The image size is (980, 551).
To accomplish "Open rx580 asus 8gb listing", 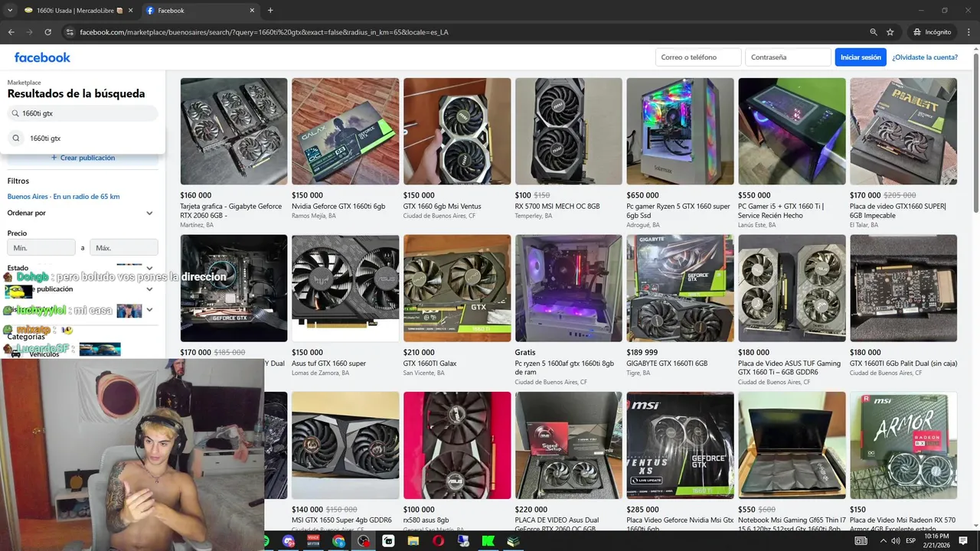I will pyautogui.click(x=457, y=461).
